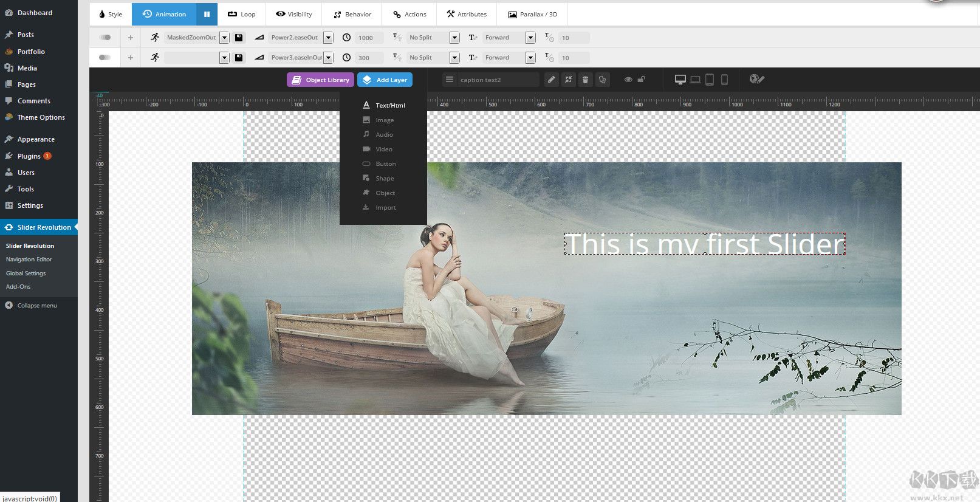The height and width of the screenshot is (502, 980).
Task: Switch to the mobile phone preview icon
Action: tap(724, 80)
